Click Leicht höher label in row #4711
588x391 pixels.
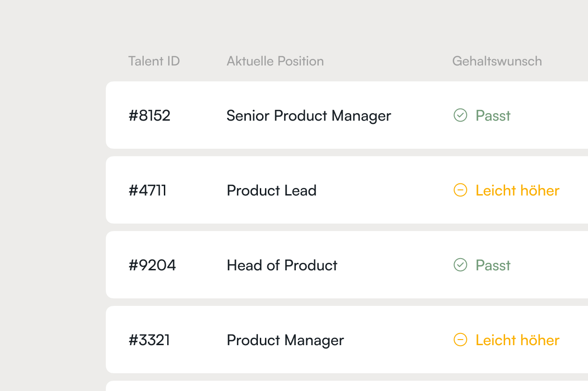(x=517, y=190)
